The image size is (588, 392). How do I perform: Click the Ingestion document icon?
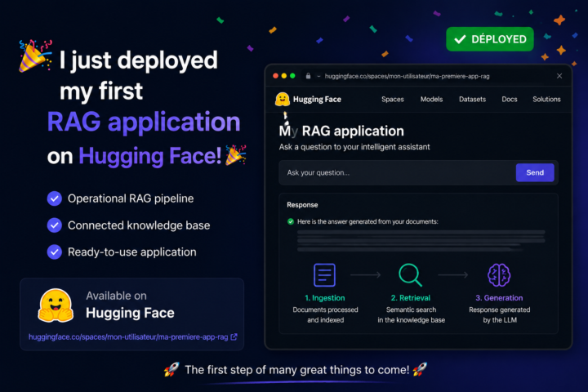pyautogui.click(x=324, y=275)
